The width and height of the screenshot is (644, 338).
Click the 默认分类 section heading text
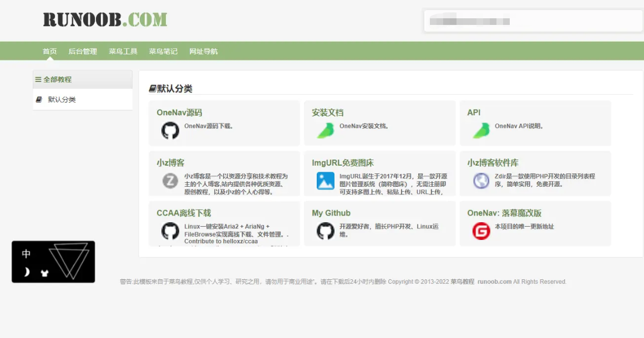[x=175, y=89]
